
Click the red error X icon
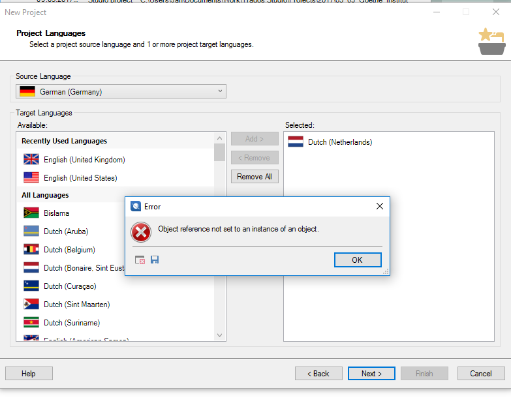(x=140, y=232)
